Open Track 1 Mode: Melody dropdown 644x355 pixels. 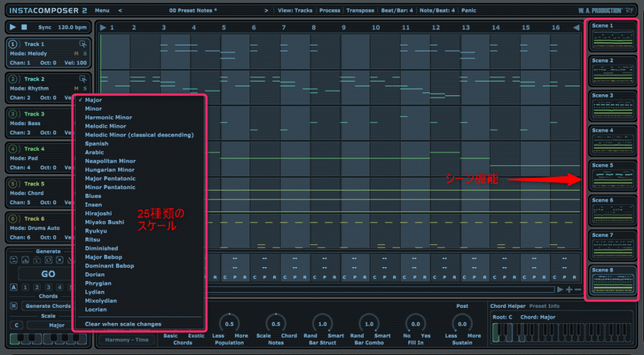pos(28,53)
